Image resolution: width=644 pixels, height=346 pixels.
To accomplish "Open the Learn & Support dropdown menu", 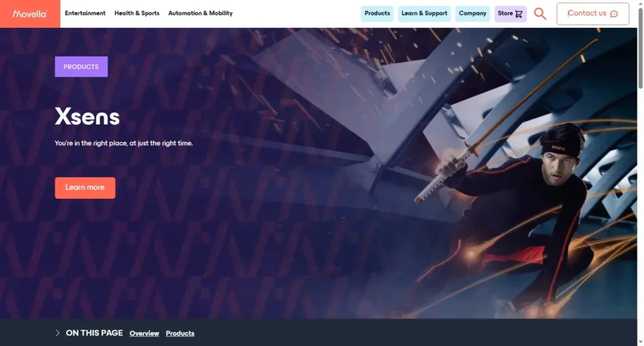I will pos(425,14).
